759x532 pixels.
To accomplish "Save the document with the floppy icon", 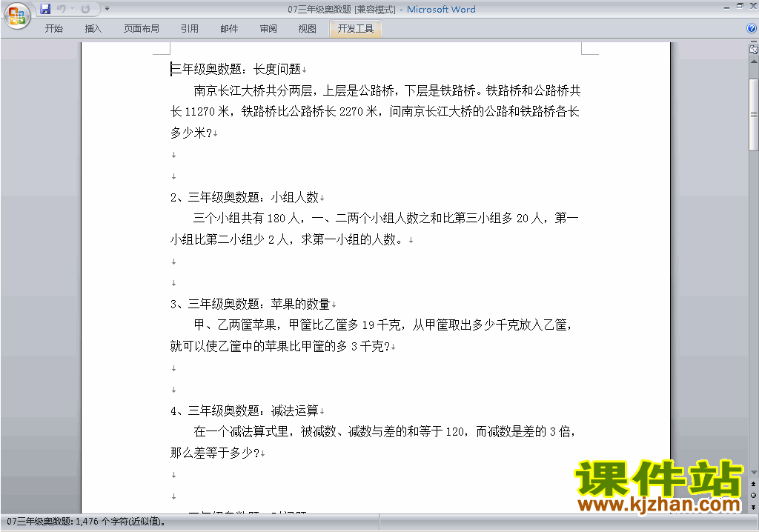I will [45, 9].
